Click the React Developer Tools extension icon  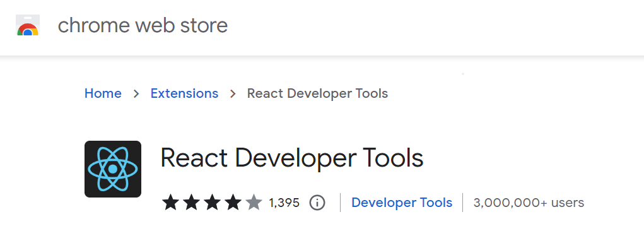click(x=113, y=169)
